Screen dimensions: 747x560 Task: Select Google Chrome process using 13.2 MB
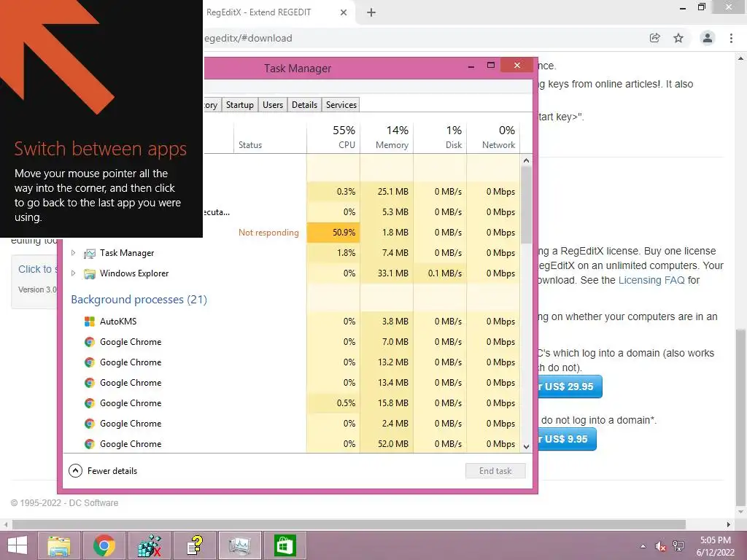pos(293,362)
